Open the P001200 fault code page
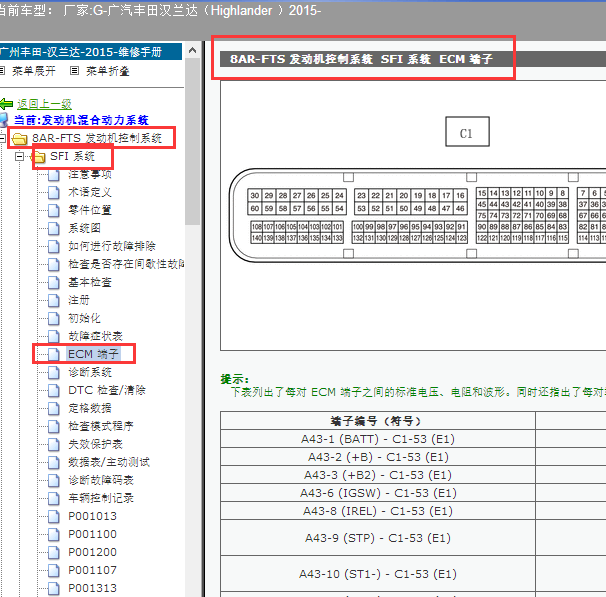606x597 pixels. tap(92, 552)
